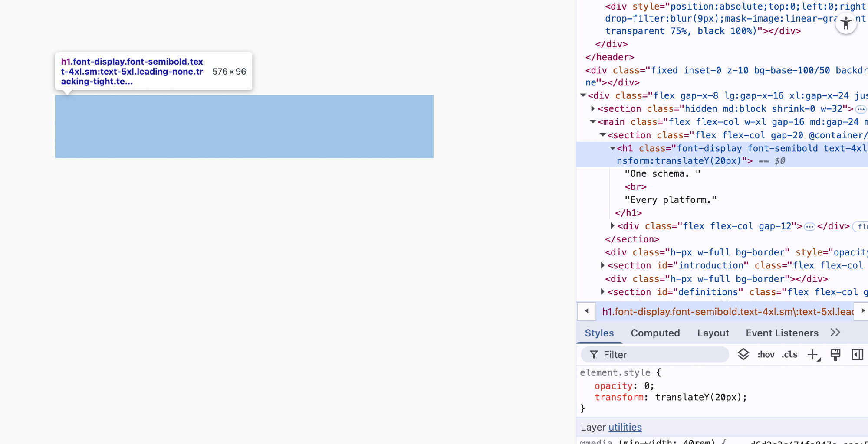Open the utilities layer link
The height and width of the screenshot is (444, 868).
point(625,427)
